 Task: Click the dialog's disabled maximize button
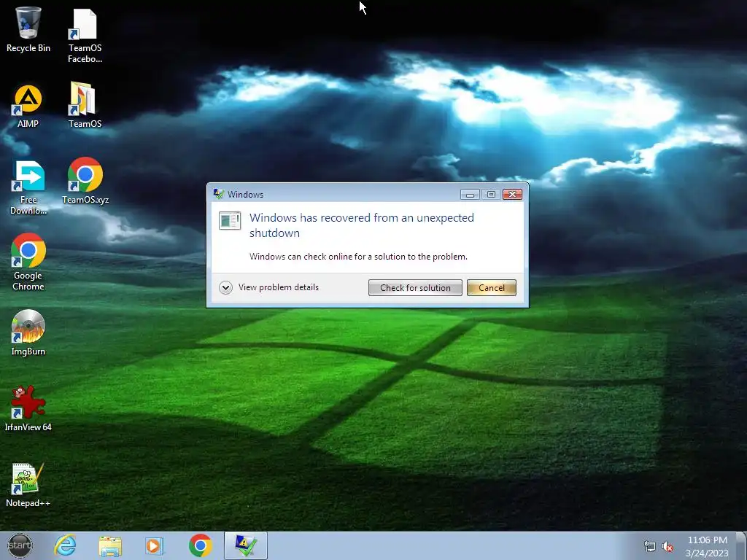(491, 194)
